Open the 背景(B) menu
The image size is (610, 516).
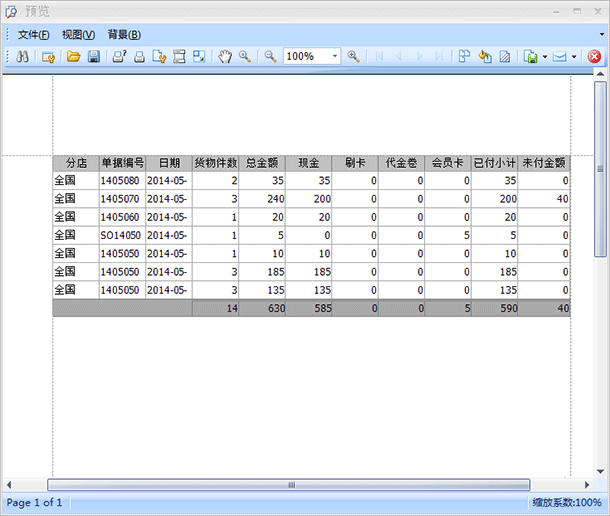pos(124,35)
